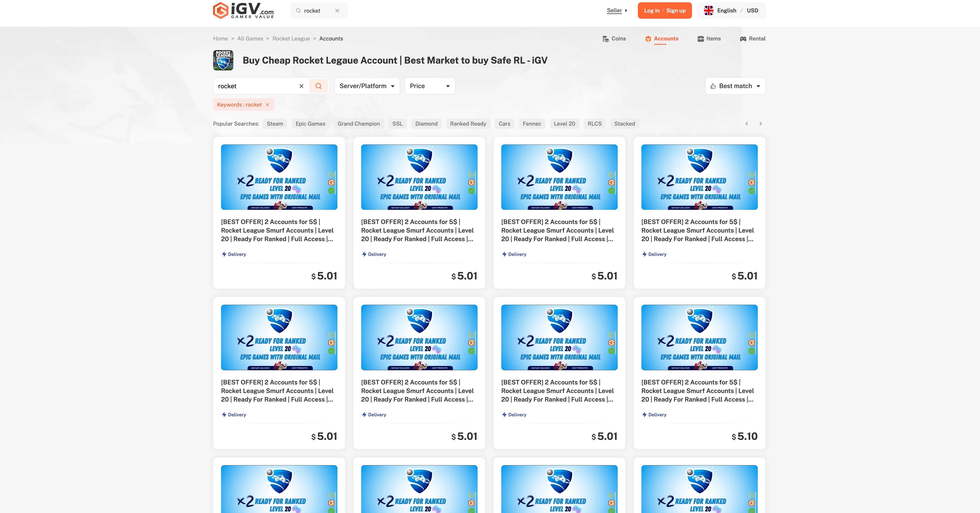Open the Best match sort dropdown
This screenshot has width=980, height=513.
pos(735,86)
